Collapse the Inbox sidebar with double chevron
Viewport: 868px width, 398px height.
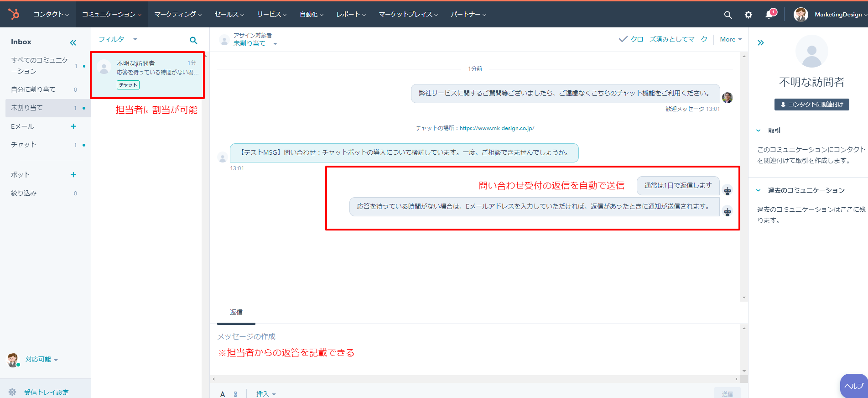[73, 43]
